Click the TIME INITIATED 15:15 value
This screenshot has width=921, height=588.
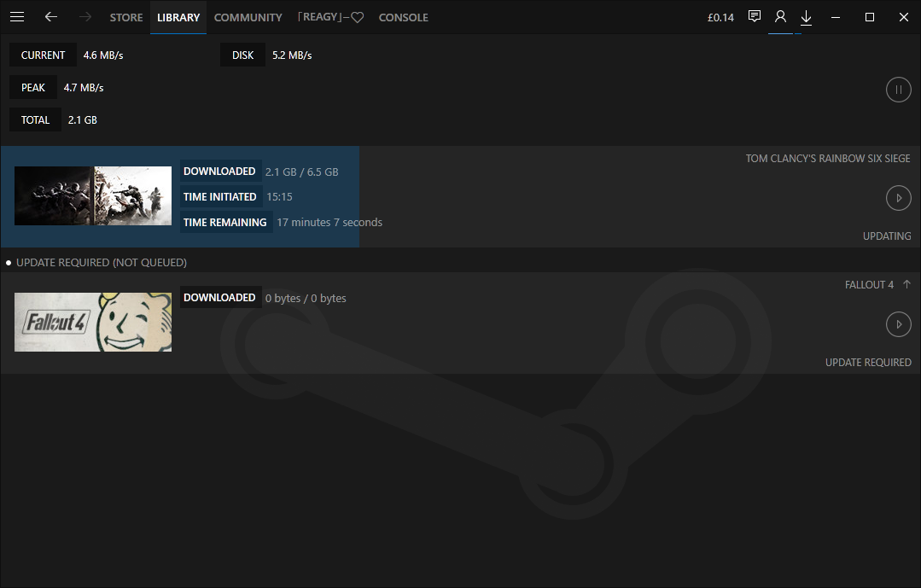(x=280, y=197)
